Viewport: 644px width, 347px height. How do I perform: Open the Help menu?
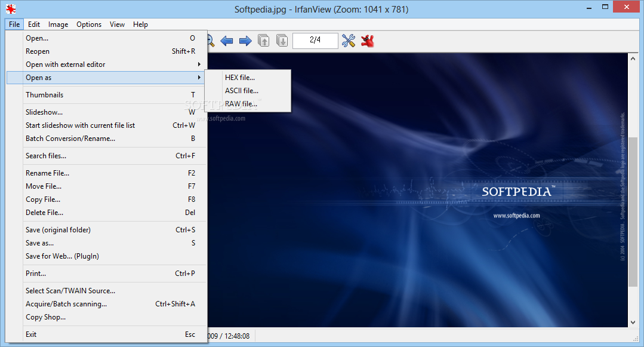[x=140, y=24]
